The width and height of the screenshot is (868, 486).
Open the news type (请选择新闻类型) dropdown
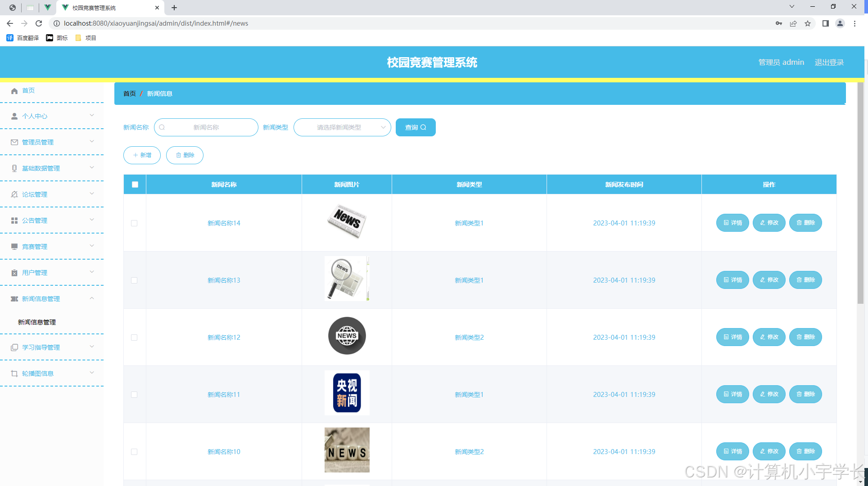point(342,127)
